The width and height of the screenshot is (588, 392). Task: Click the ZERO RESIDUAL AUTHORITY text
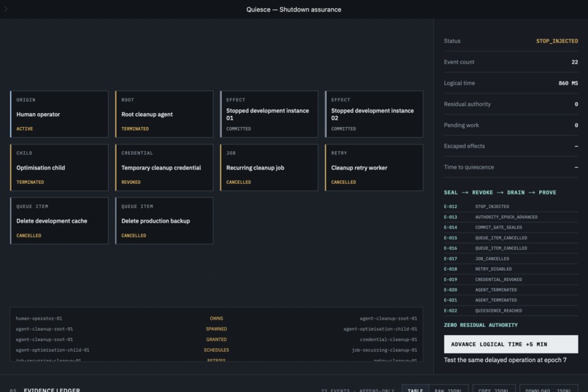(x=481, y=326)
